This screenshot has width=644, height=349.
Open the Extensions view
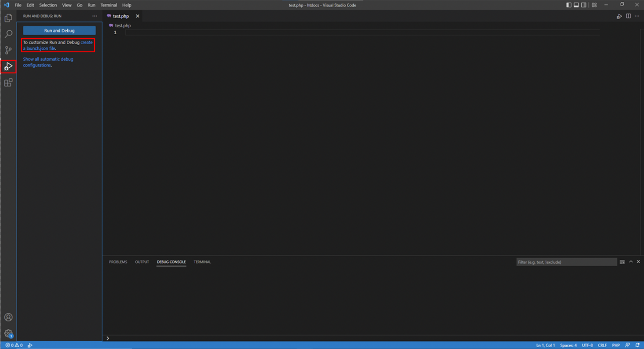[8, 82]
